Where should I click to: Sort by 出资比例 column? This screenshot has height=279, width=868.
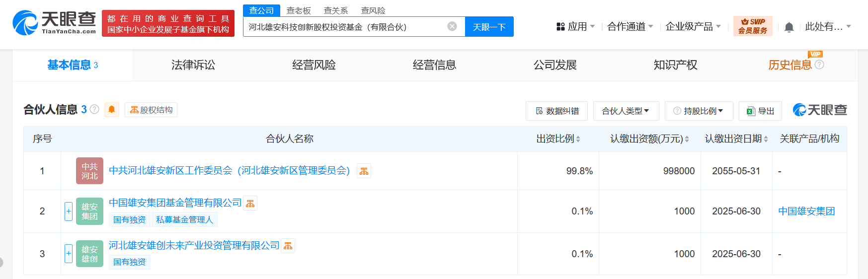point(558,139)
